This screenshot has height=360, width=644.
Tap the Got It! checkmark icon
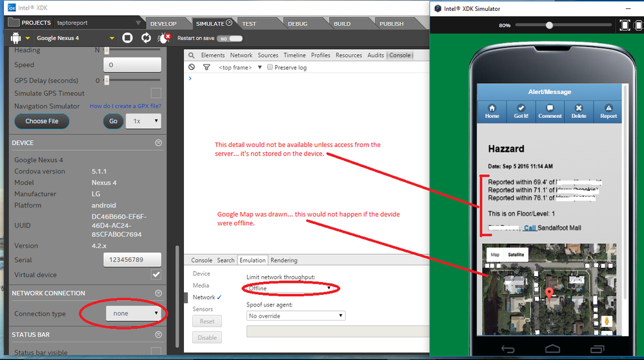point(520,111)
